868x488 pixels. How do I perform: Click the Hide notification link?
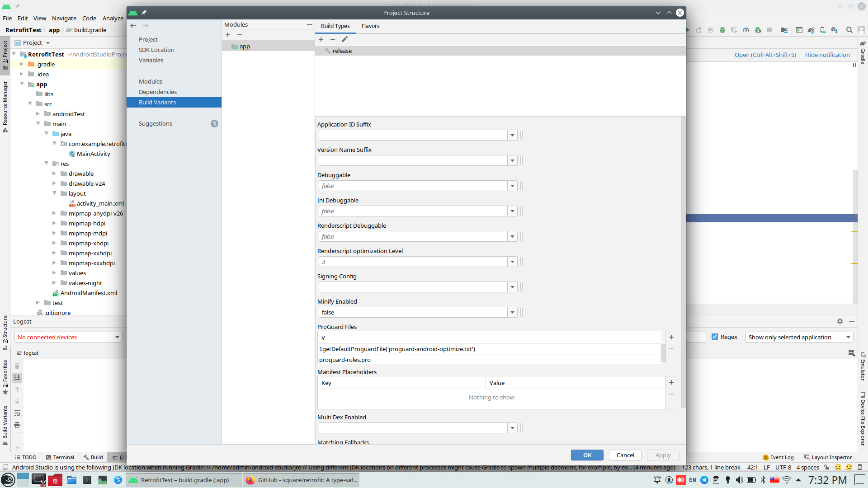[x=827, y=55]
